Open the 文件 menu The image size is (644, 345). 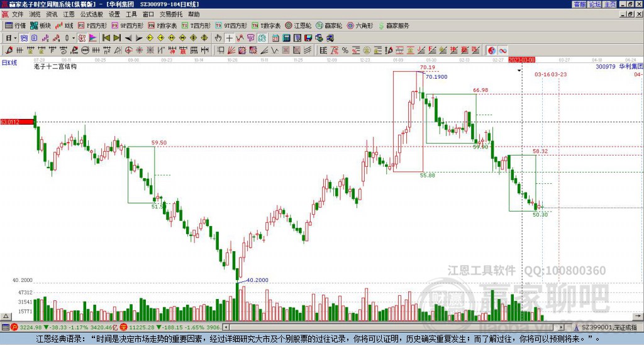(x=18, y=14)
